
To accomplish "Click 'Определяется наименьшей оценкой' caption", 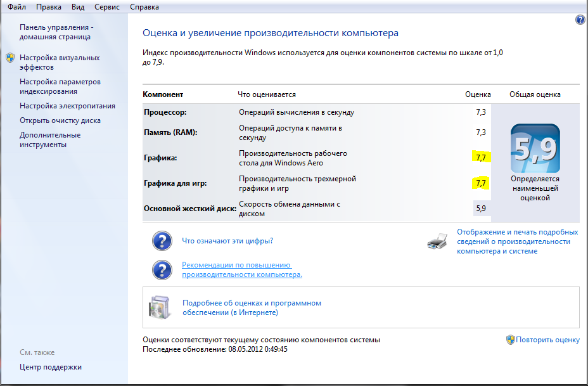I will pos(535,188).
